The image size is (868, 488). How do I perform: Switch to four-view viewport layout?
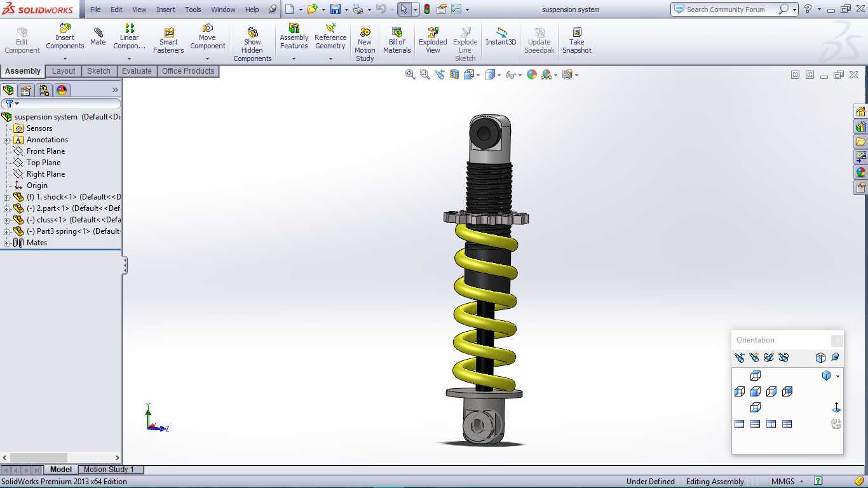pos(787,424)
